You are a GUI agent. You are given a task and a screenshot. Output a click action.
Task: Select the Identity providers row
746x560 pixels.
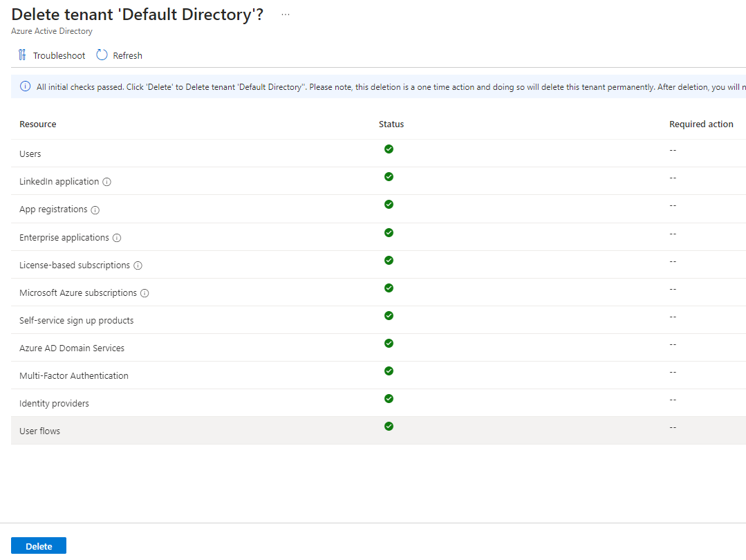pyautogui.click(x=54, y=403)
